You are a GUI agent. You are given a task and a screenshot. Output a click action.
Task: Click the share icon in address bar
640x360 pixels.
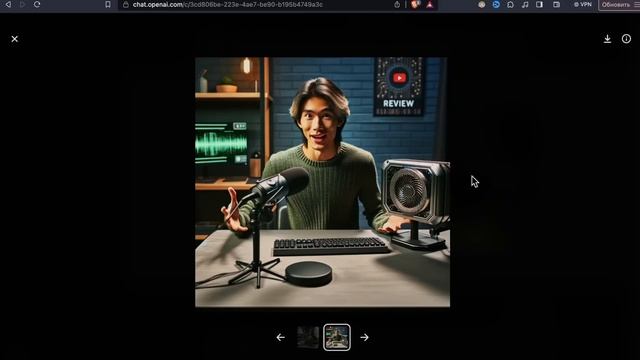tap(397, 4)
